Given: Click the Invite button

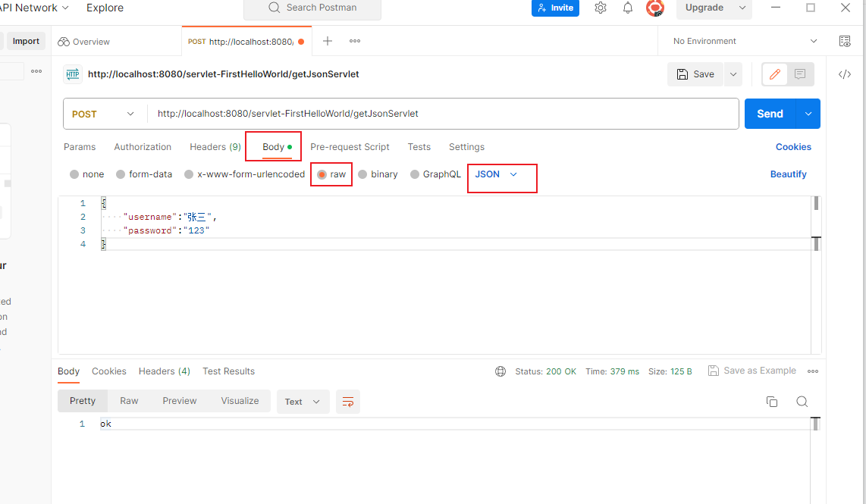Looking at the screenshot, I should click(555, 8).
